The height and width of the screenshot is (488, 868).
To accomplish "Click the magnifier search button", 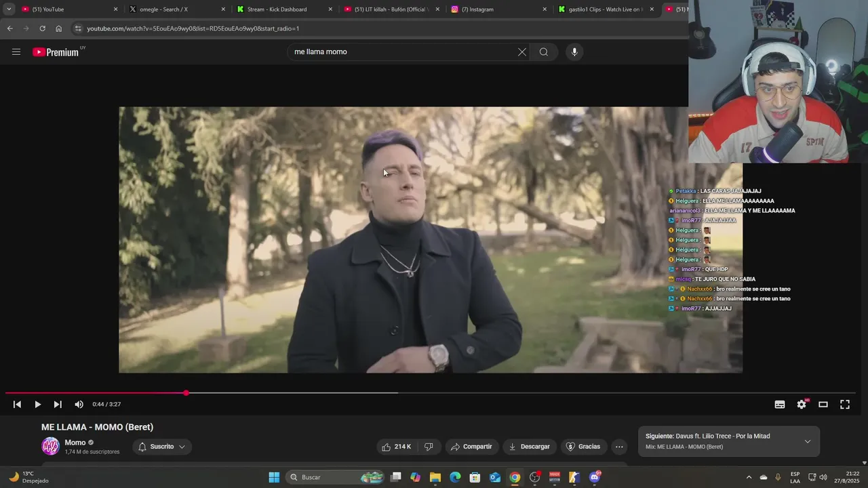I will point(544,52).
